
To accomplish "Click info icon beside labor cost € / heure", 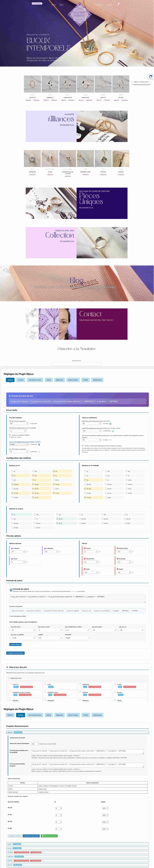I will (x=110, y=424).
